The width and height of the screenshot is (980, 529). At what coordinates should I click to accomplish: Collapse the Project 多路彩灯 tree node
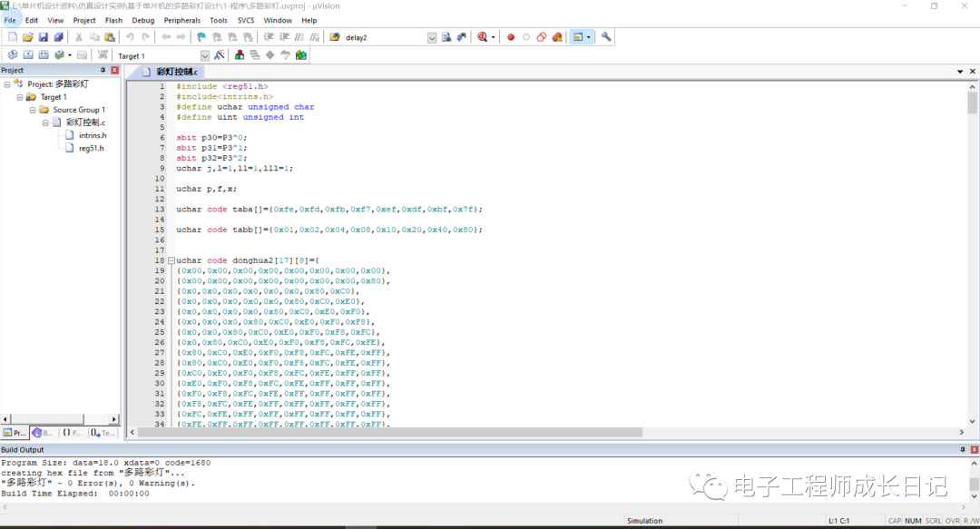coord(7,84)
